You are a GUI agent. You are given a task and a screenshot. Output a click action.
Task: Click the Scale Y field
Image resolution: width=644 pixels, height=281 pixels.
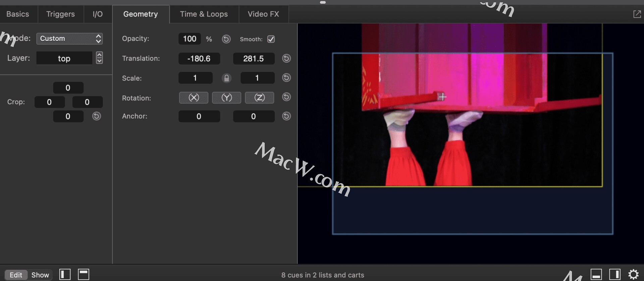coord(258,78)
